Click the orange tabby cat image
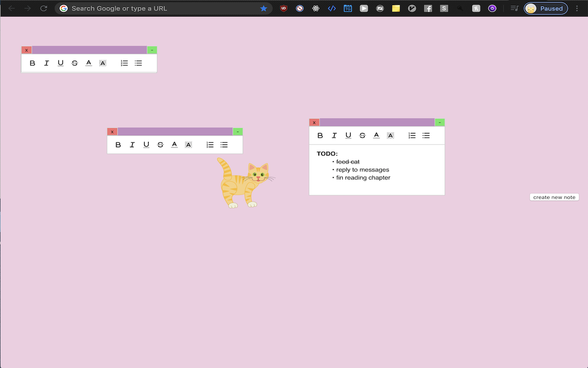This screenshot has width=588, height=368. coord(245,183)
